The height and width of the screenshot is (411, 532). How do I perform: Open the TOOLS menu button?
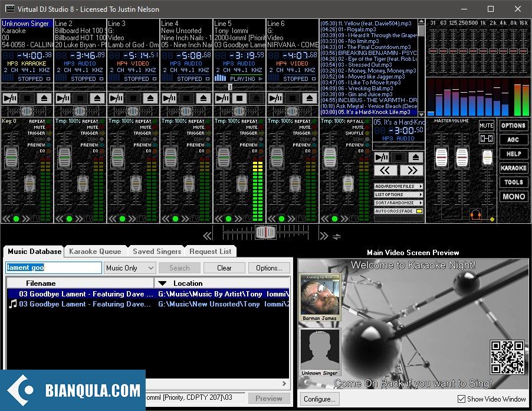513,182
